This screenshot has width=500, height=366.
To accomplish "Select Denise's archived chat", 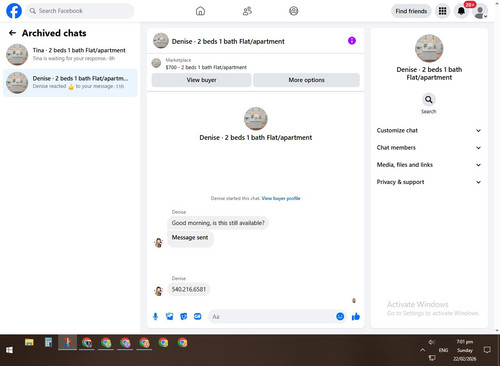I will (70, 83).
